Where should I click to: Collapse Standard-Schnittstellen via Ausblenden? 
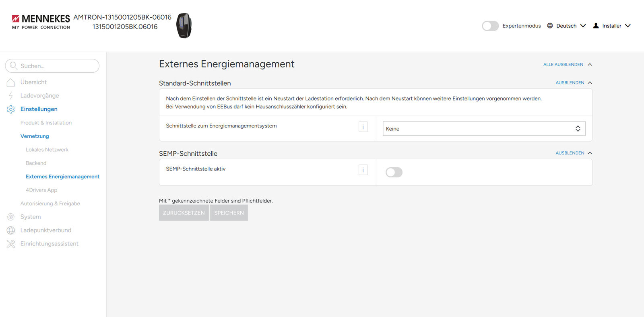[574, 82]
